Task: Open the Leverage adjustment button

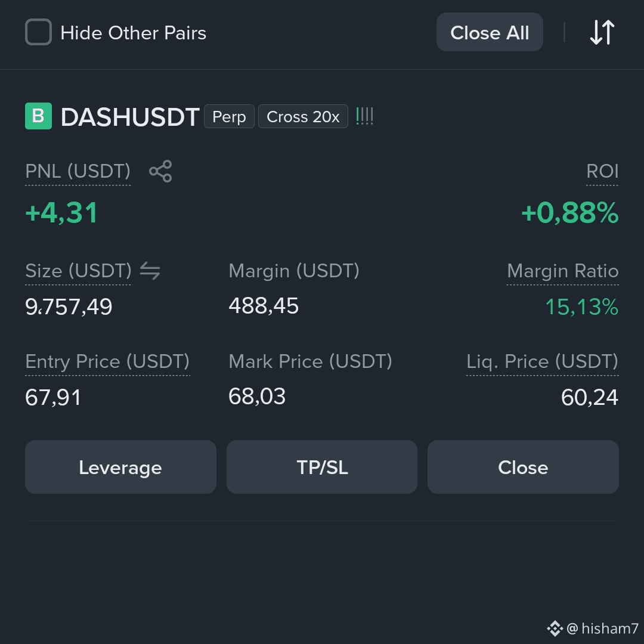Action: pyautogui.click(x=120, y=467)
